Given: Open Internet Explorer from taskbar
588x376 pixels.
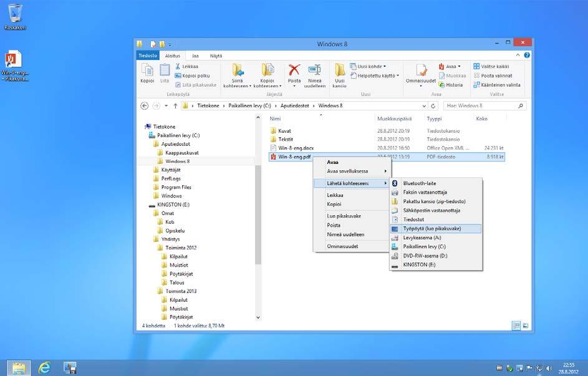Looking at the screenshot, I should [x=44, y=368].
